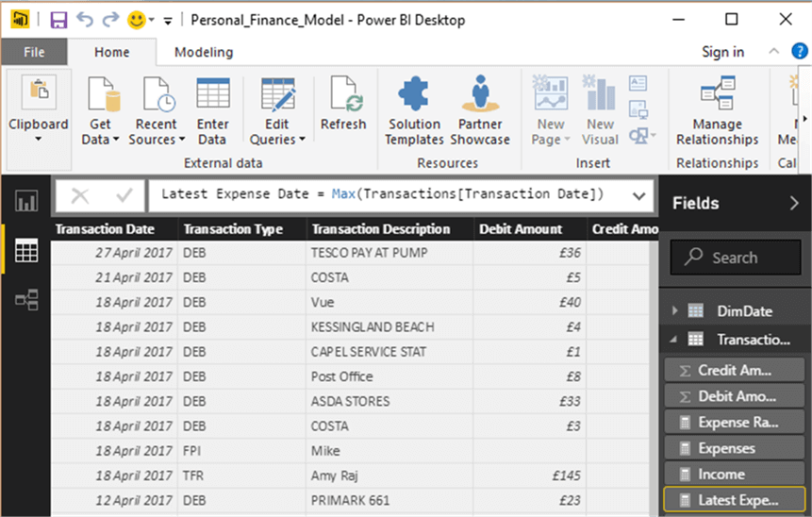The height and width of the screenshot is (517, 812).
Task: Commit the formula with the checkmark
Action: click(124, 196)
